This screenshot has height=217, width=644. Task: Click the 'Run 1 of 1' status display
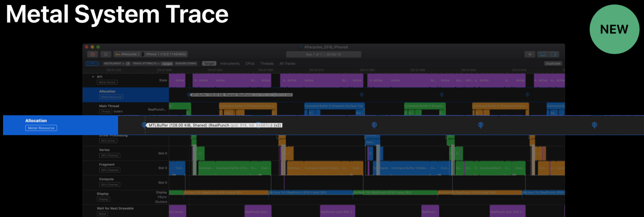click(324, 54)
